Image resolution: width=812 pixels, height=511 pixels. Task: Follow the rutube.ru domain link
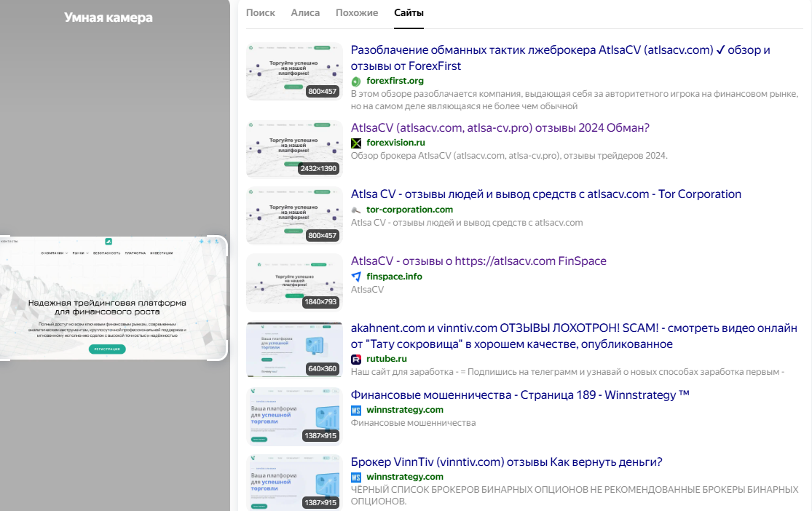387,359
